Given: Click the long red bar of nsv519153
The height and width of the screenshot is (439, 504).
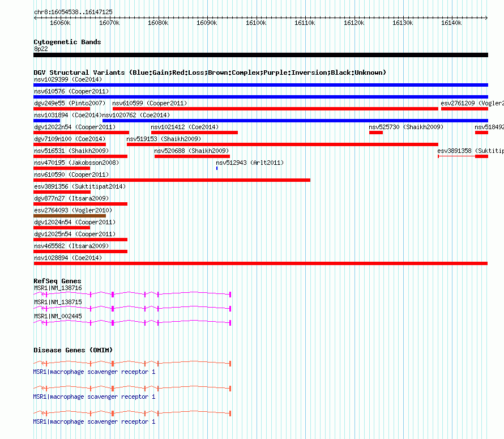Looking at the screenshot, I should pyautogui.click(x=283, y=144).
